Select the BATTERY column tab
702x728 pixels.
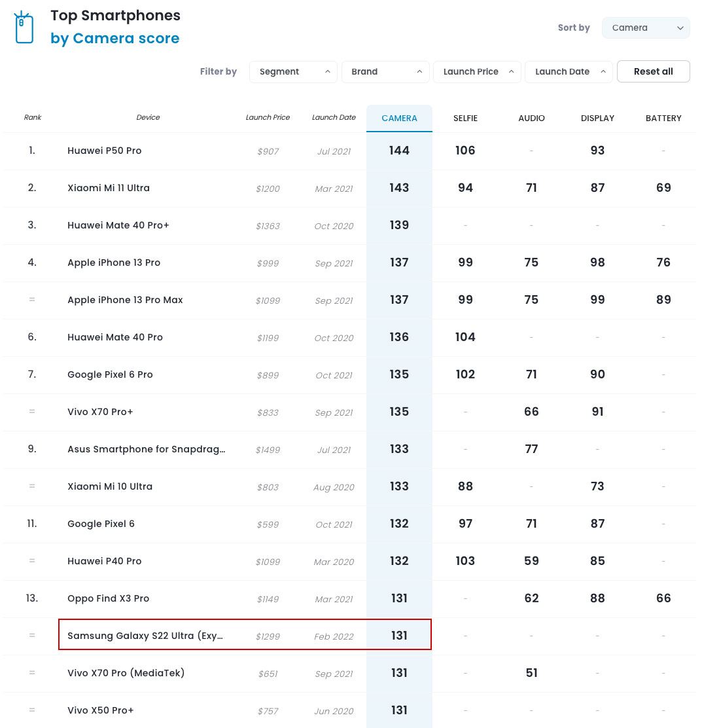tap(663, 118)
